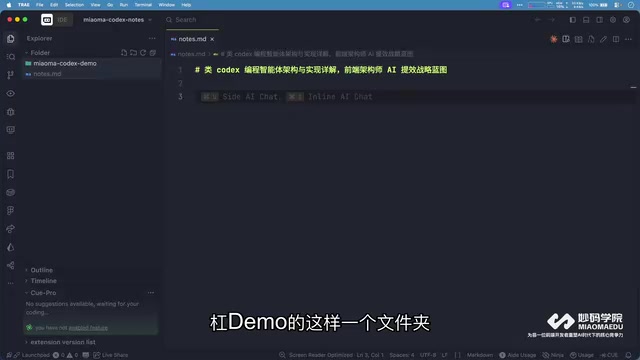
Task: Select notes.md file in Explorer tree
Action: click(x=92, y=74)
